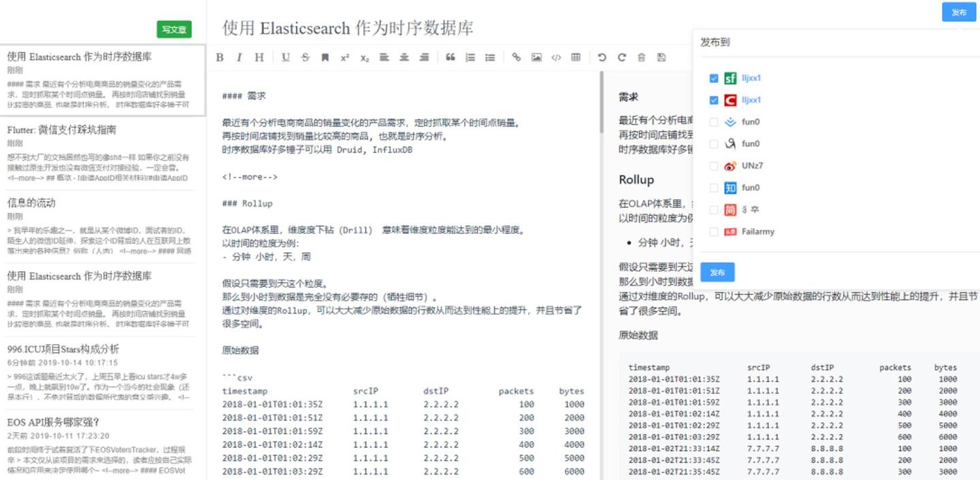Click the 发布 button in the publish panel
The image size is (980, 480).
point(717,271)
